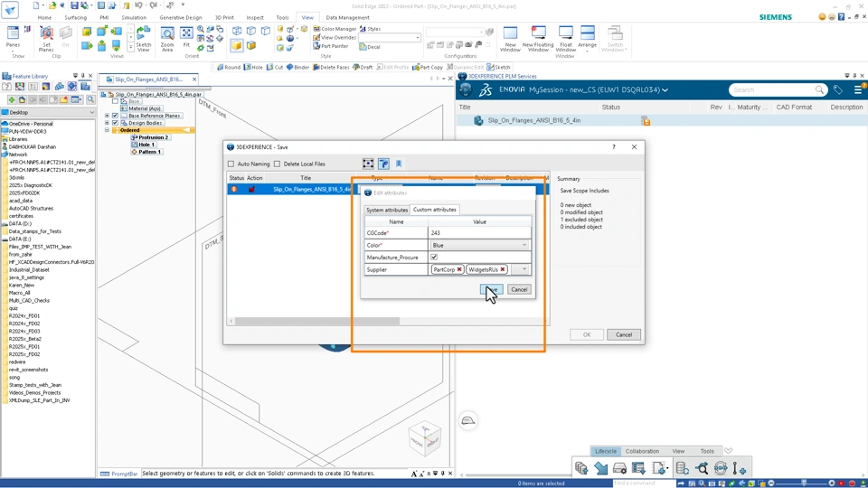The height and width of the screenshot is (488, 868).
Task: Enable the Auto Naming checkbox
Action: pos(231,164)
